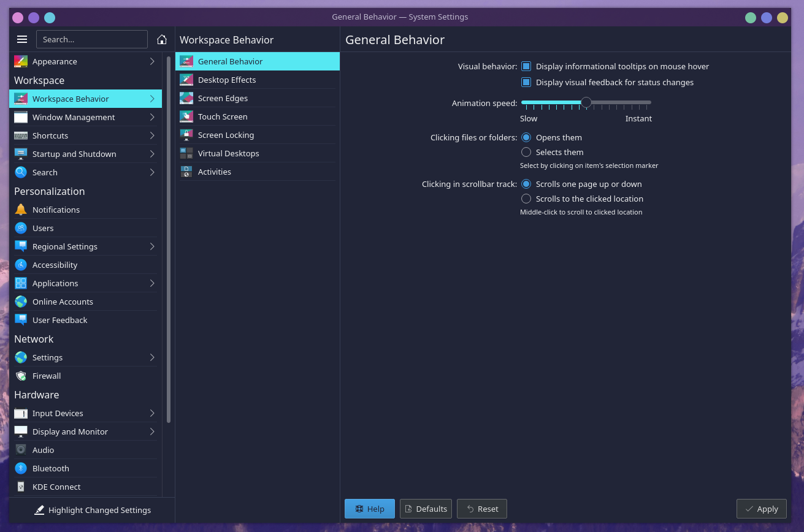Click the Users icon
804x532 pixels.
[21, 228]
